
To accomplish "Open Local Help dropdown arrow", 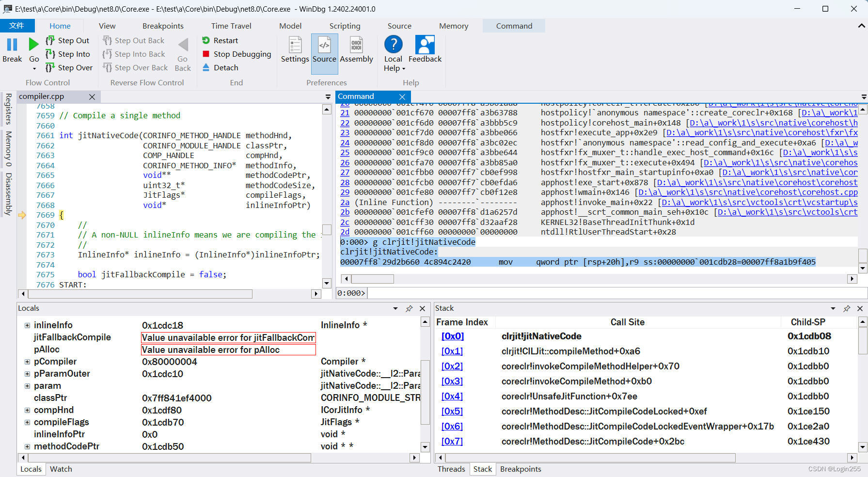I will click(404, 69).
